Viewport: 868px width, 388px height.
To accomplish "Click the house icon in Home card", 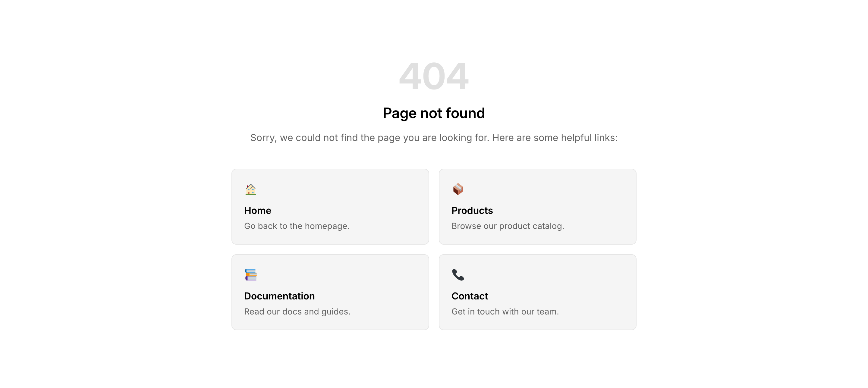I will (250, 189).
